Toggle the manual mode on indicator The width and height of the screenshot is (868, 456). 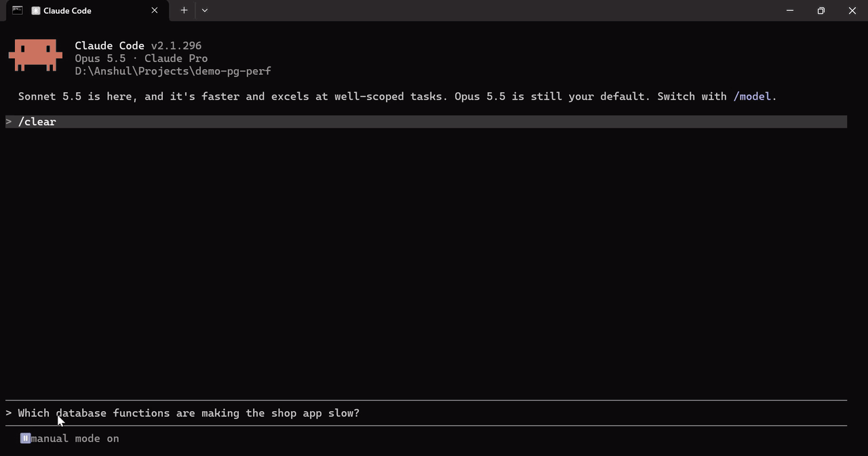[70, 438]
